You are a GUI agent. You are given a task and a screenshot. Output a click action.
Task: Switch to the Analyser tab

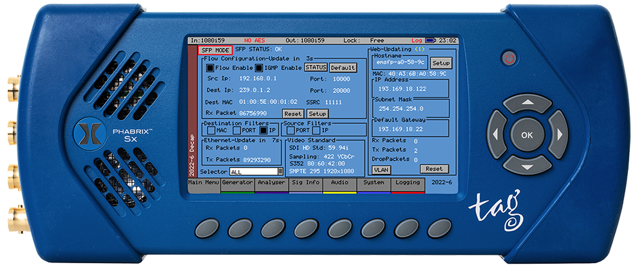(272, 184)
